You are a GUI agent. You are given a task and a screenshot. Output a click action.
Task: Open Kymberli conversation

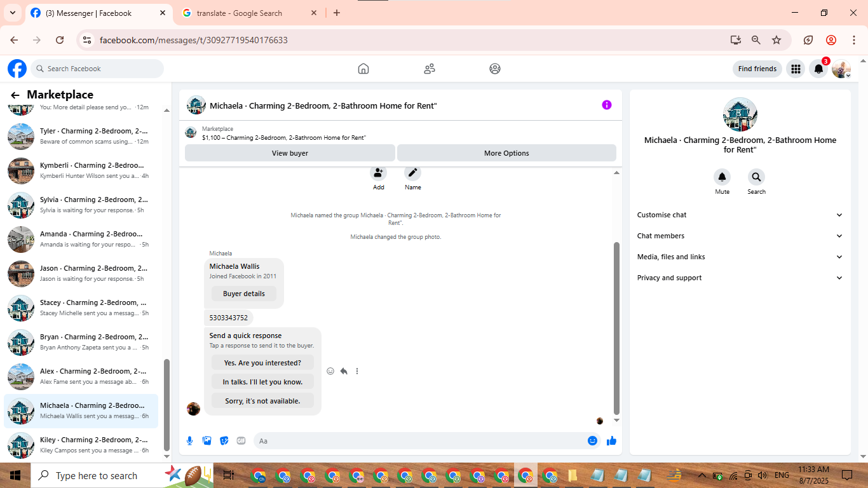coord(81,170)
